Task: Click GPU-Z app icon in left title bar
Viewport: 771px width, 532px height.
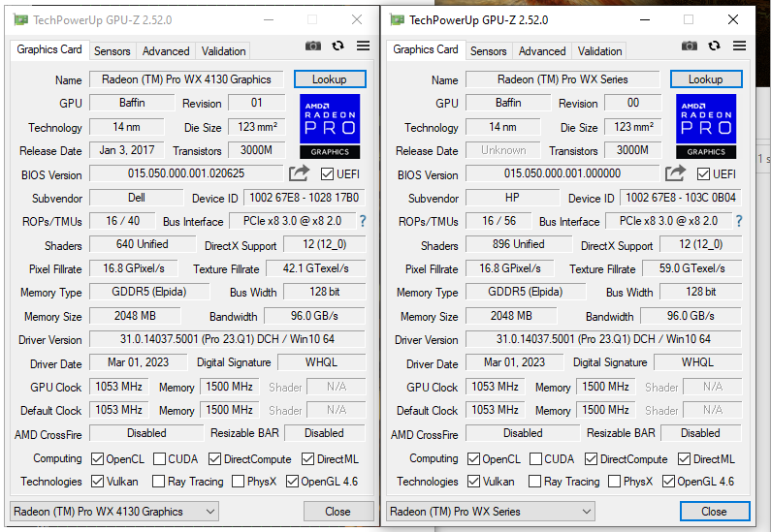Action: [x=20, y=20]
